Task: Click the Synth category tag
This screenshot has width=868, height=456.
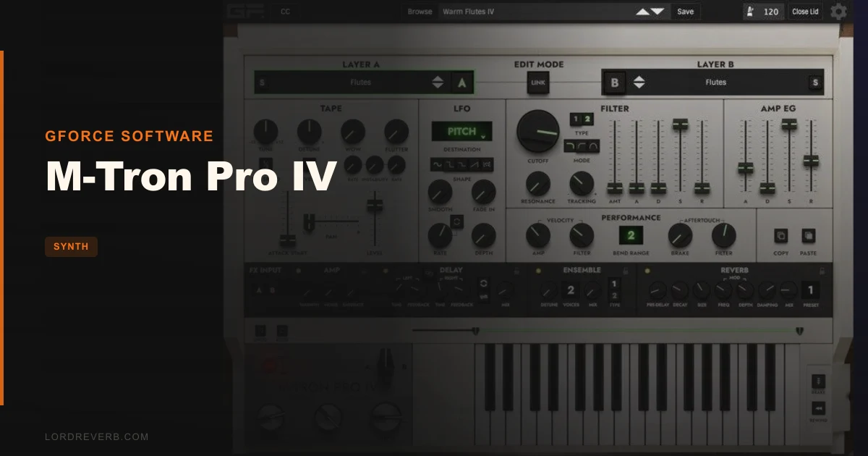Action: [71, 247]
